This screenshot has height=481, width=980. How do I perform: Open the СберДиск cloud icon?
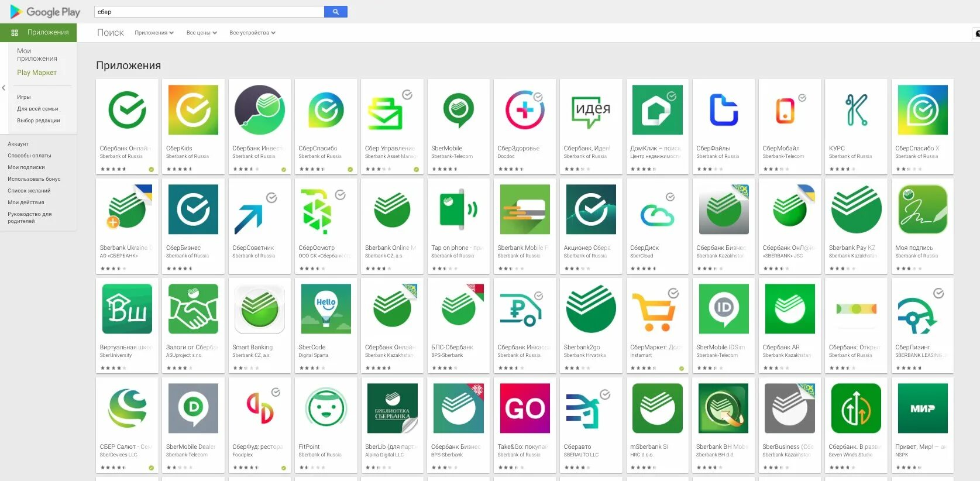tap(657, 209)
